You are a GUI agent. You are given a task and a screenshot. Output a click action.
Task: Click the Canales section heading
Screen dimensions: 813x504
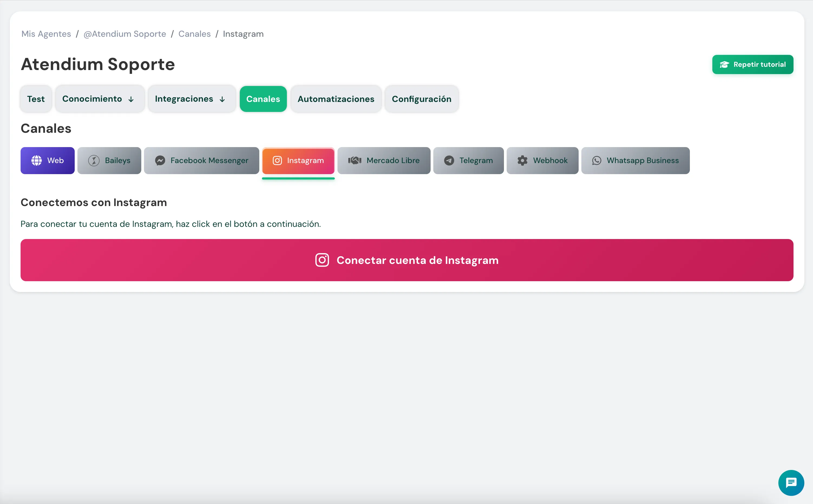(x=46, y=128)
